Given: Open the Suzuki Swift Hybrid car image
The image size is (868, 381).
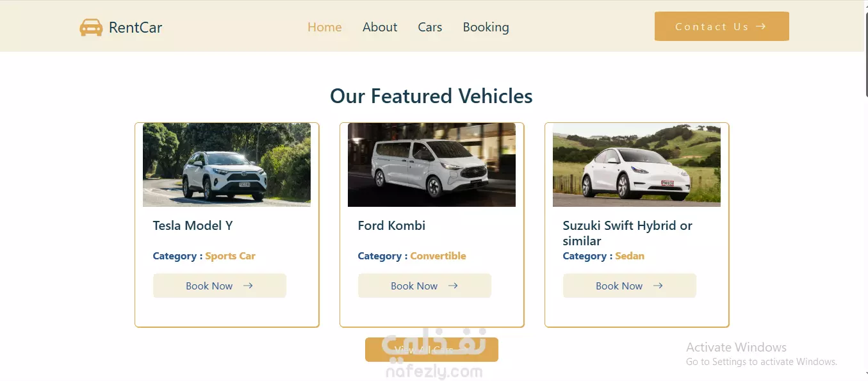Looking at the screenshot, I should (x=637, y=165).
